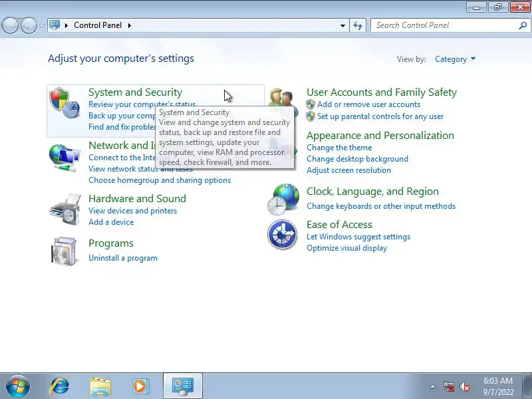Click the refresh button beside address bar
The height and width of the screenshot is (399, 532).
(358, 25)
